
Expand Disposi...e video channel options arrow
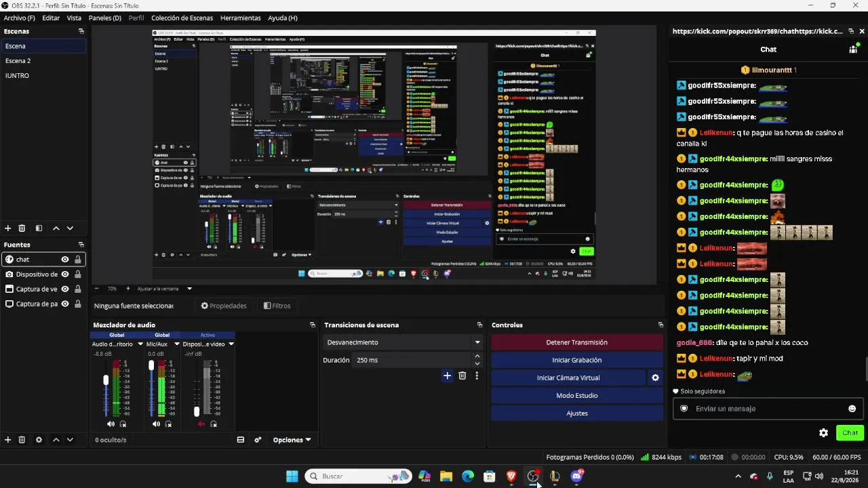coord(231,344)
